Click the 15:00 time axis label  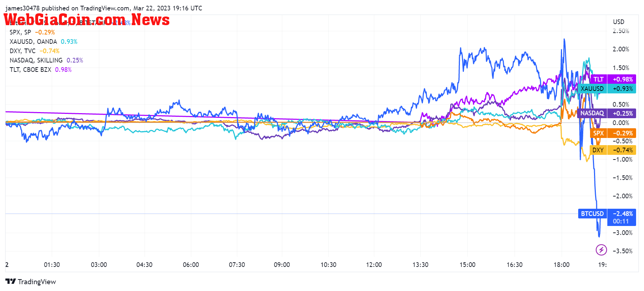pyautogui.click(x=467, y=265)
